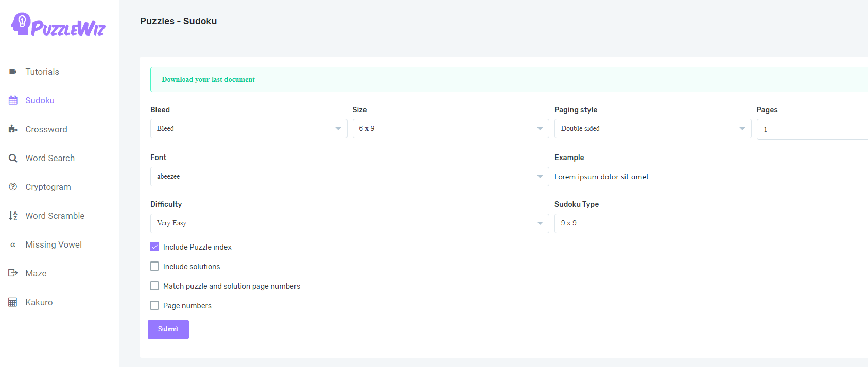Viewport: 868px width, 367px height.
Task: Click the Puzzles - Sudoku page heading
Action: tap(179, 21)
